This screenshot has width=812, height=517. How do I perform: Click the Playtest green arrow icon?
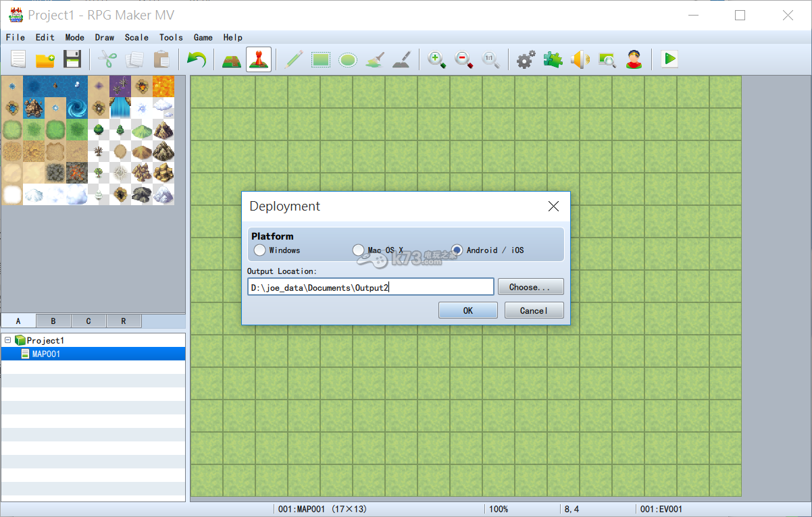[669, 59]
